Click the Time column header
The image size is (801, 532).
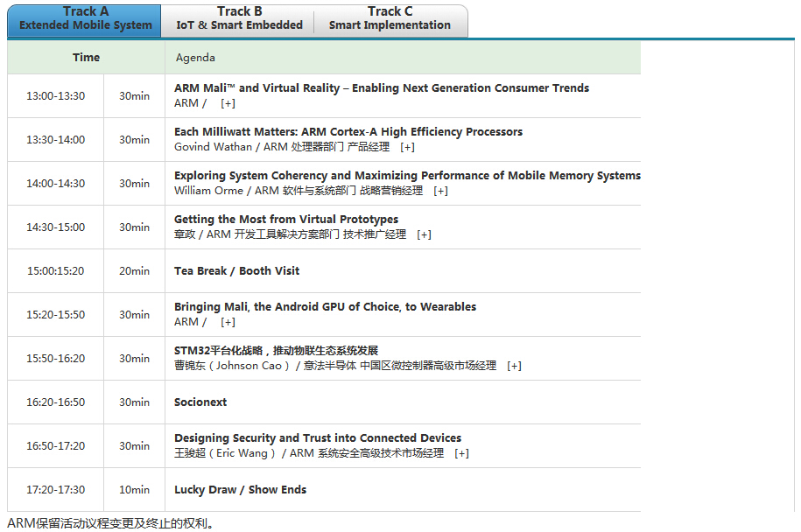86,58
